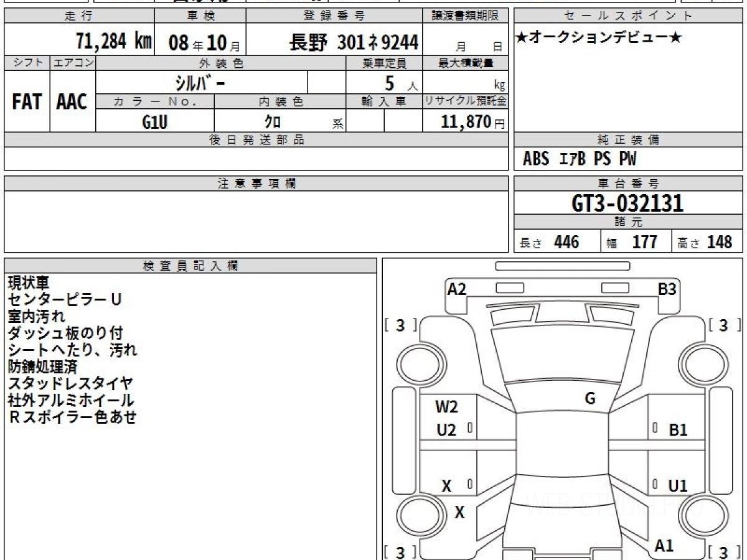Screen dimensions: 747x560
Task: Click the 乗車定員 header
Action: point(384,62)
